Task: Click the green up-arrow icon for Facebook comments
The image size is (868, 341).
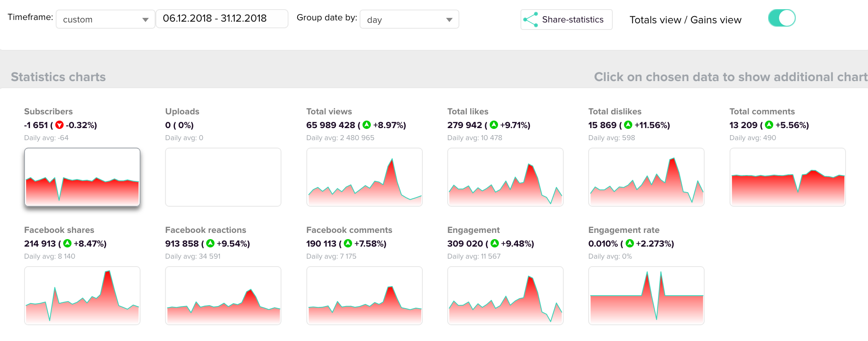Action: pyautogui.click(x=348, y=243)
